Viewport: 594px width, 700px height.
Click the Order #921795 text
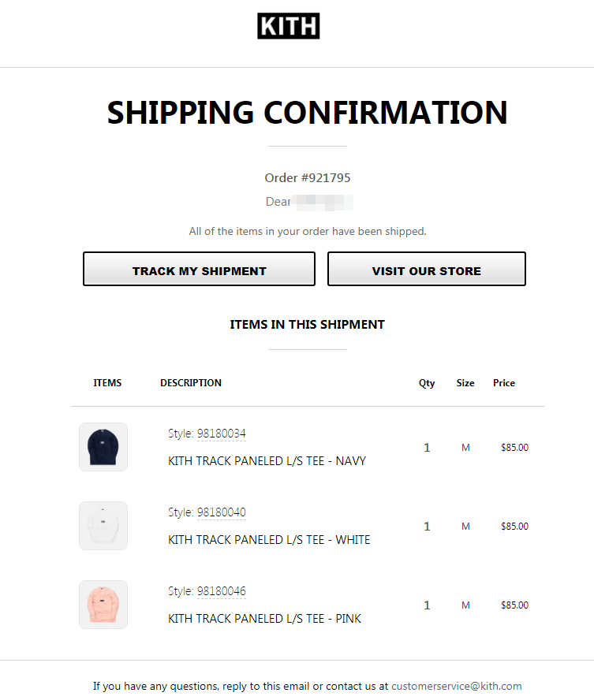[308, 178]
